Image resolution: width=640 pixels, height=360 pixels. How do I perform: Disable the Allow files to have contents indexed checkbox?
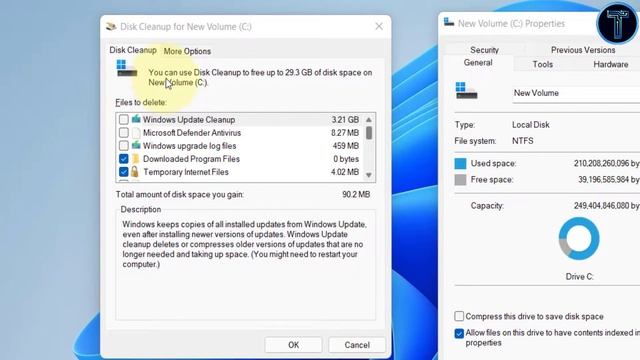click(459, 333)
